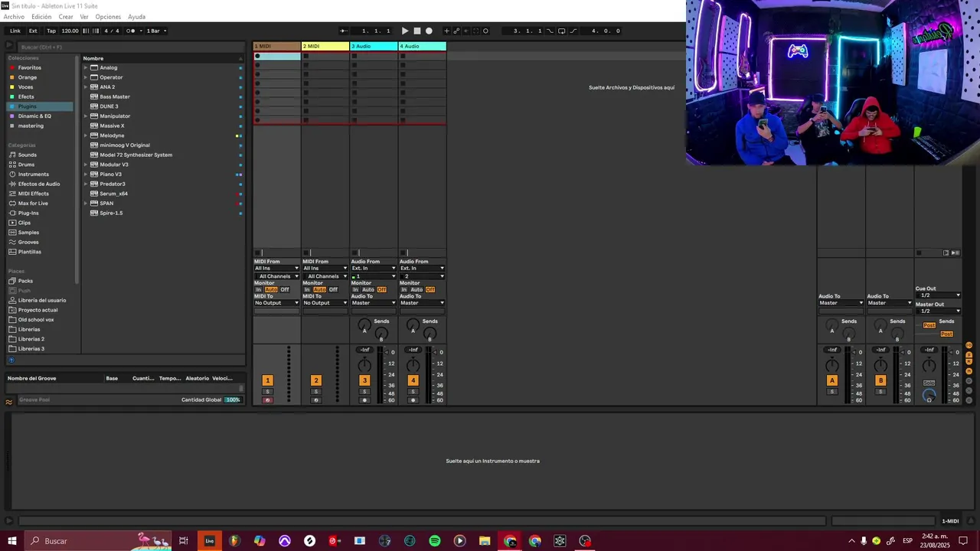Select the 4 Audio track header
980x551 pixels.
point(422,47)
